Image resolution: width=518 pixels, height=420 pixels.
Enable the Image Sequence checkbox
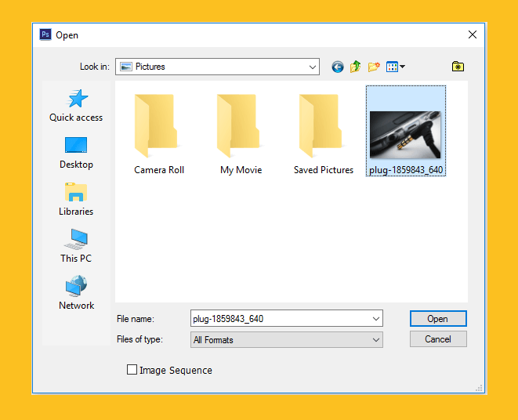click(x=132, y=369)
